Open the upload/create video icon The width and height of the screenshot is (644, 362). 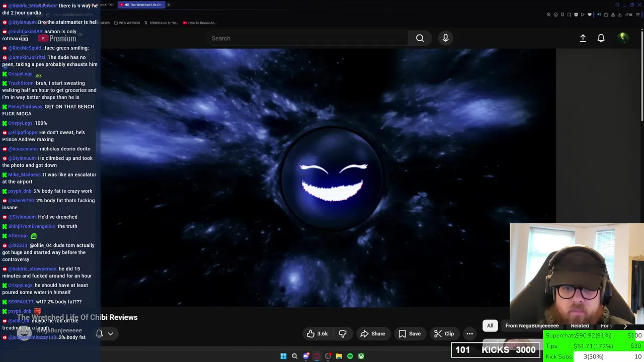pyautogui.click(x=583, y=38)
